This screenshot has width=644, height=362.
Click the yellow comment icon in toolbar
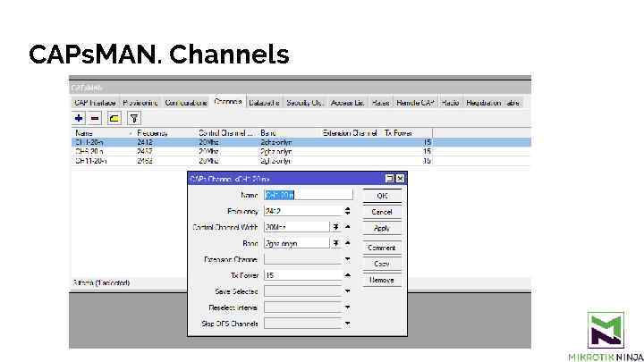pyautogui.click(x=114, y=119)
